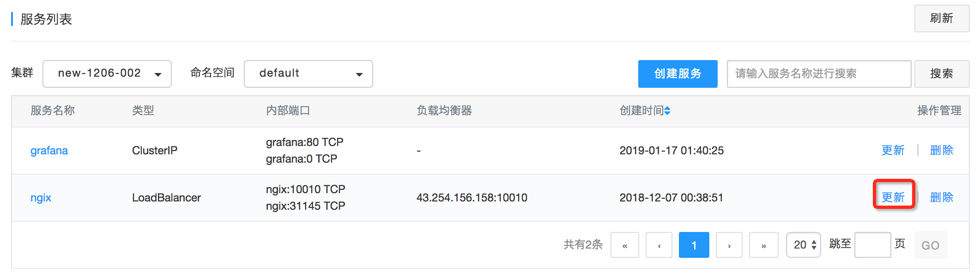Open the 集群 cluster selector arrow
This screenshot has height=280, width=980.
coord(158,74)
